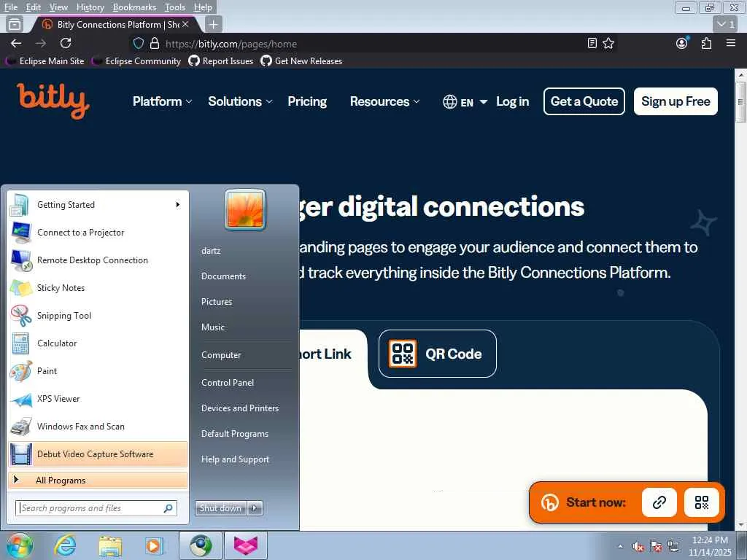Open the Help menu

(x=203, y=7)
